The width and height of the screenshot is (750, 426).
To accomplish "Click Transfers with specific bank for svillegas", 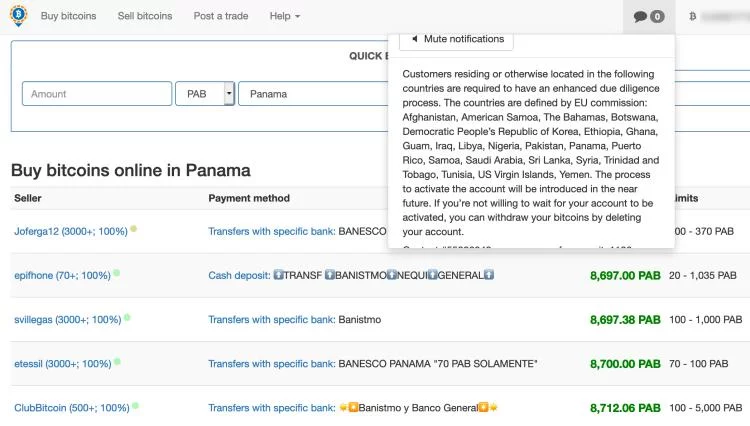I will click(x=272, y=320).
